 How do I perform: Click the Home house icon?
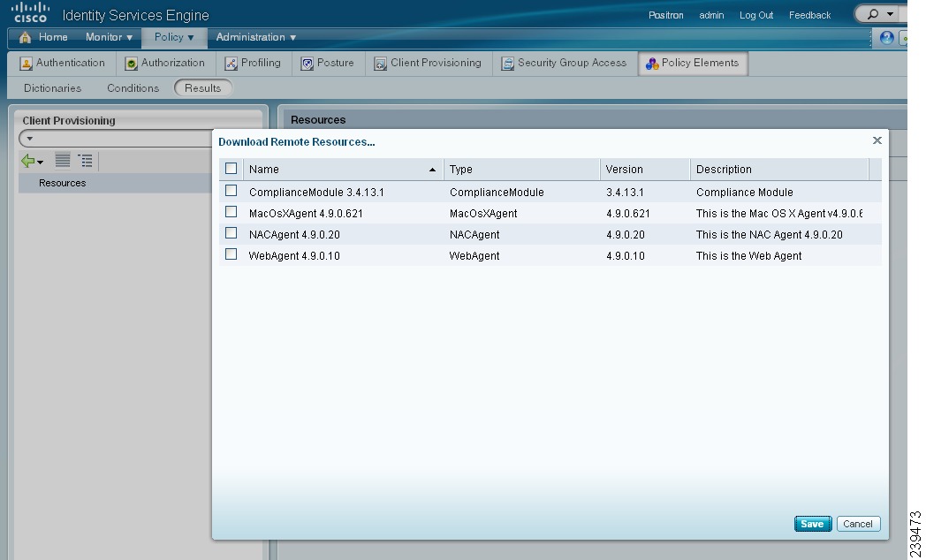click(x=25, y=37)
